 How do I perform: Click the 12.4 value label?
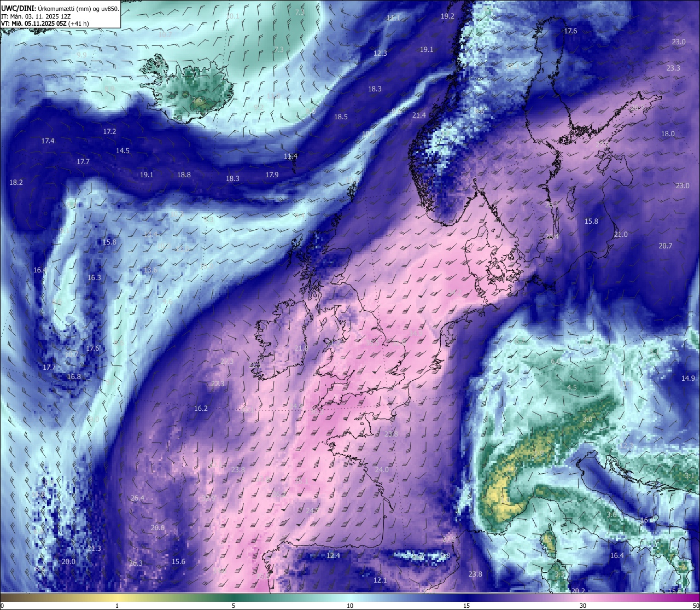pyautogui.click(x=333, y=556)
